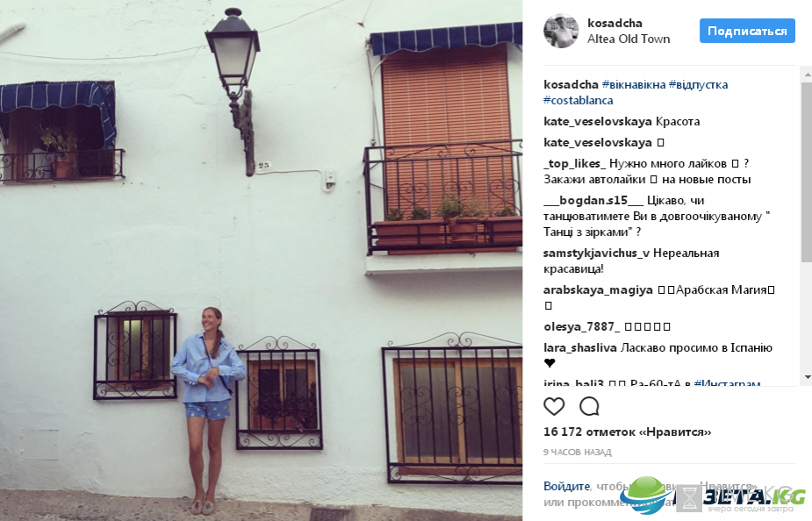
Task: Click the kosadcha username in the header
Action: (614, 24)
